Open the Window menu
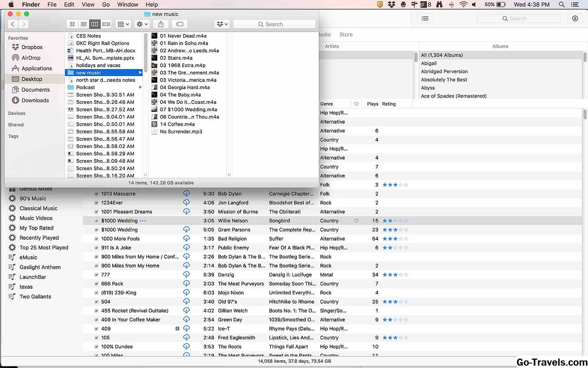Image resolution: width=588 pixels, height=368 pixels. 128,5
